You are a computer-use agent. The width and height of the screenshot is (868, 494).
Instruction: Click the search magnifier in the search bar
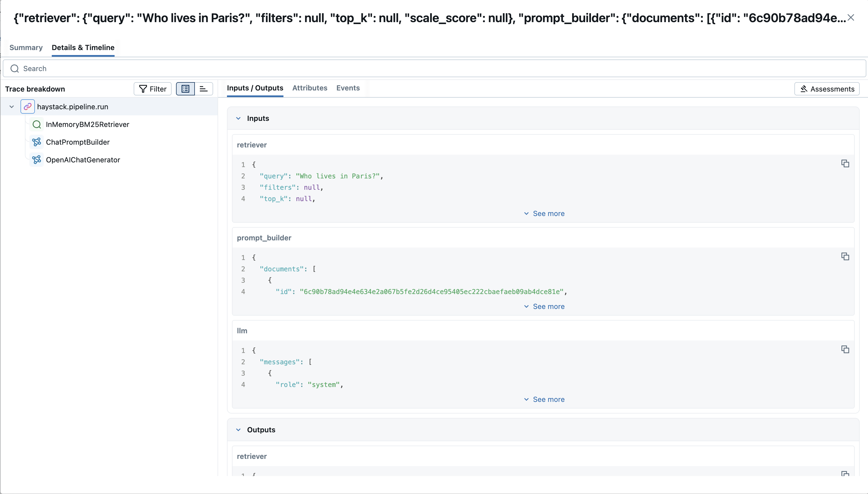pyautogui.click(x=14, y=69)
